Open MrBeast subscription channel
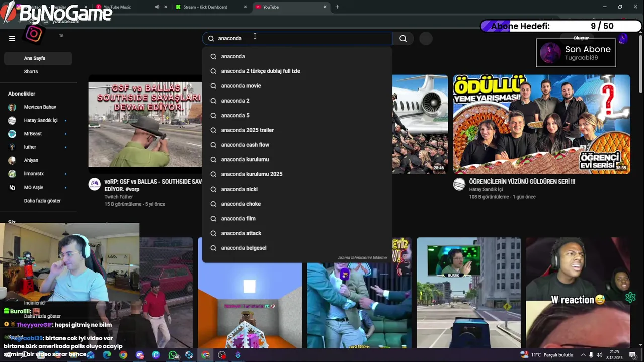 click(38, 134)
